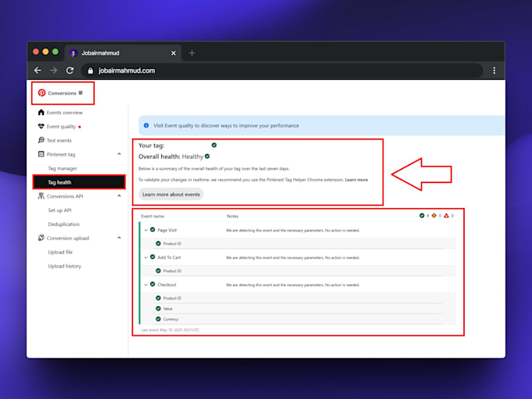Click the Page Visit status check icon
This screenshot has width=532, height=399.
point(153,230)
